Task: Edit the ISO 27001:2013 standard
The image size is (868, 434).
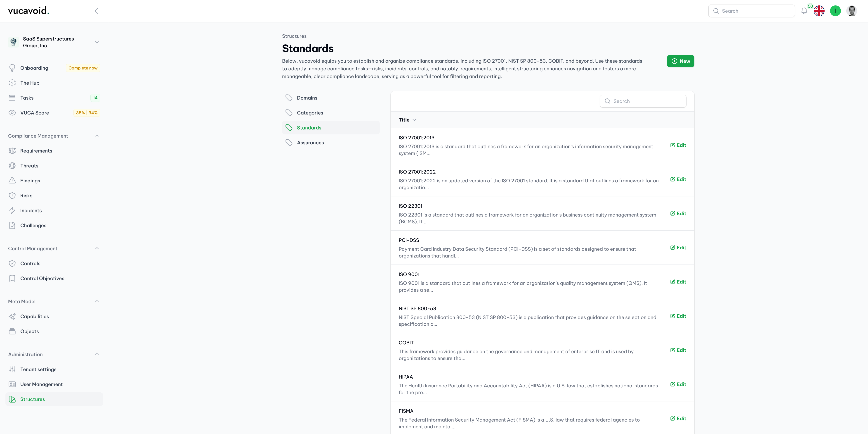Action: 678,145
